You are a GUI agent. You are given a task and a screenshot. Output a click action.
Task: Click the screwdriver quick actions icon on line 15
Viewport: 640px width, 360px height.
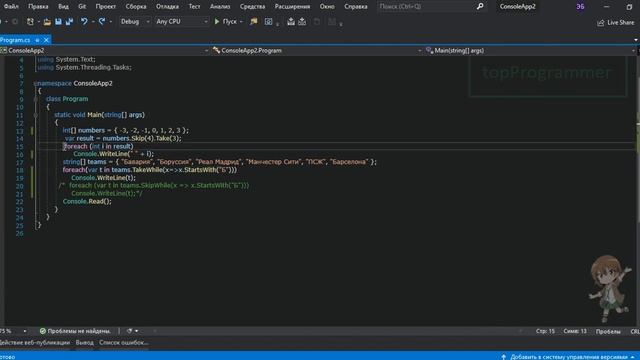pyautogui.click(x=64, y=147)
